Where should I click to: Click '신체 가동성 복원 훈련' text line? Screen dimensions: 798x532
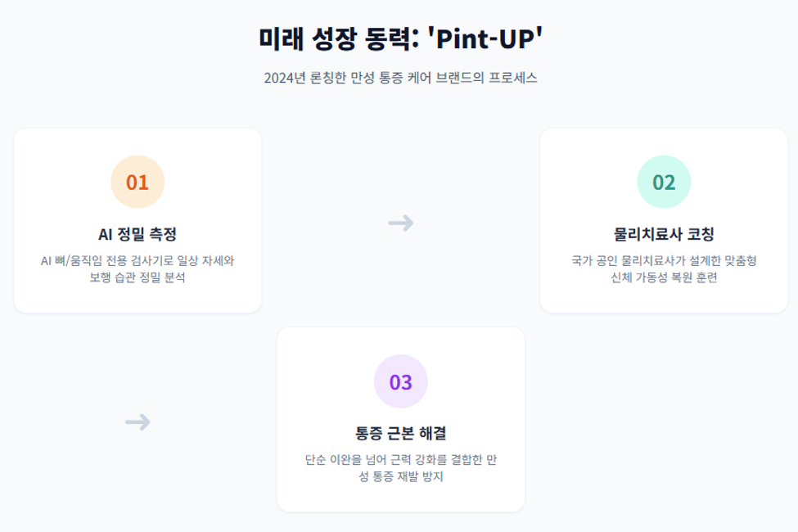[664, 277]
